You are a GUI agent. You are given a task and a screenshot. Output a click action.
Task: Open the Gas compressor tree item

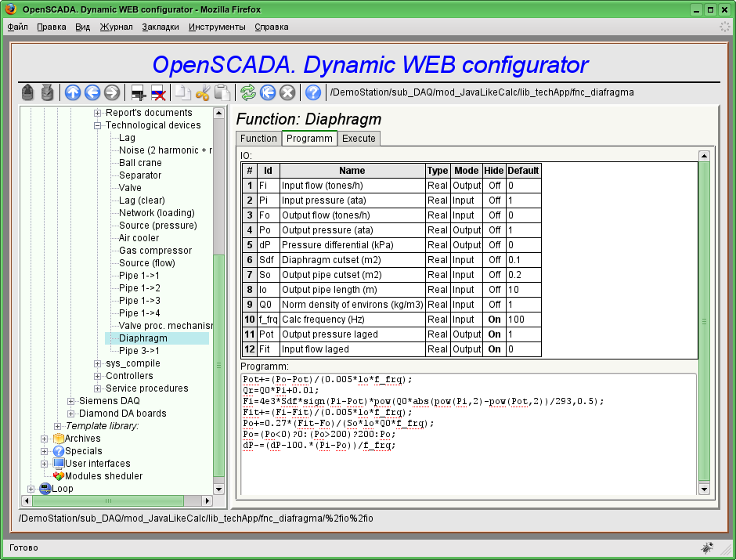click(x=155, y=251)
